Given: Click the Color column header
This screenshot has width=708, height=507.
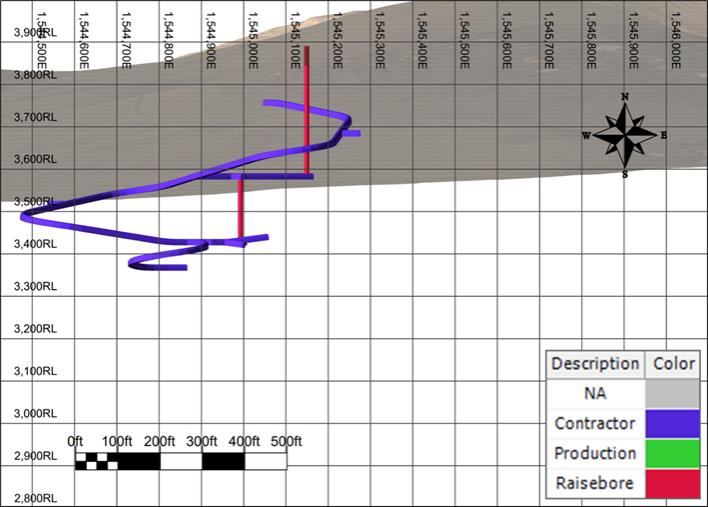Looking at the screenshot, I should pos(673,364).
